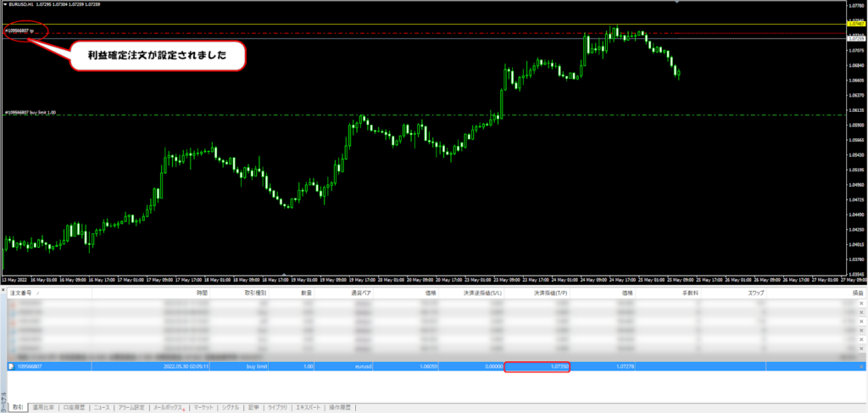Switch to the ライブラリ tab
Image resolution: width=868 pixels, height=413 pixels.
tap(278, 407)
